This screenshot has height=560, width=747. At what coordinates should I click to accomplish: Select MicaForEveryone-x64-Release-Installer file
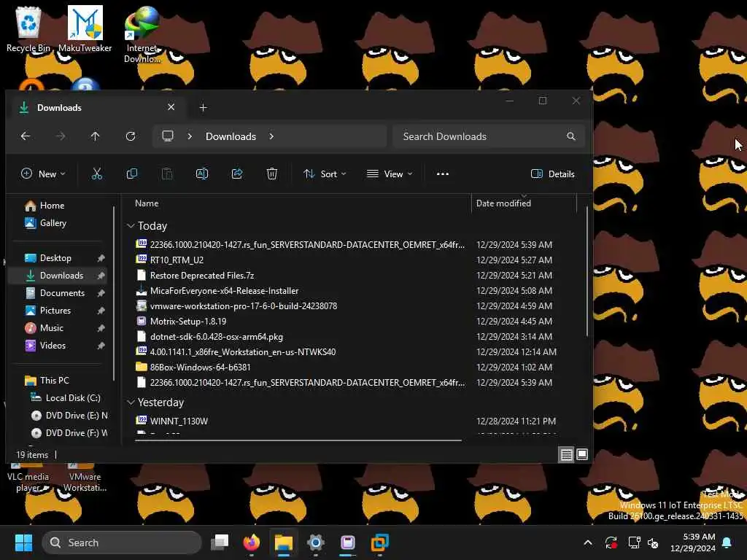[225, 290]
